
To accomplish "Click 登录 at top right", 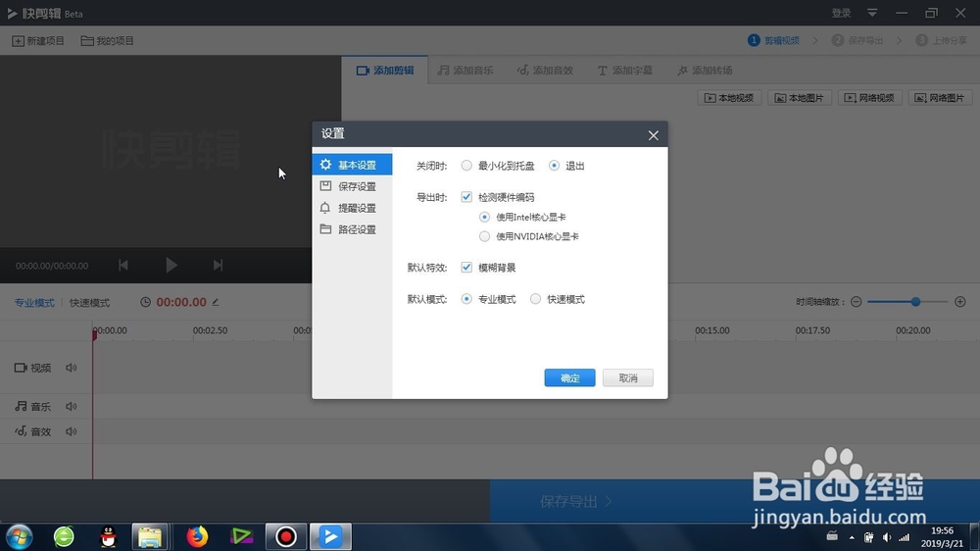I will (841, 13).
